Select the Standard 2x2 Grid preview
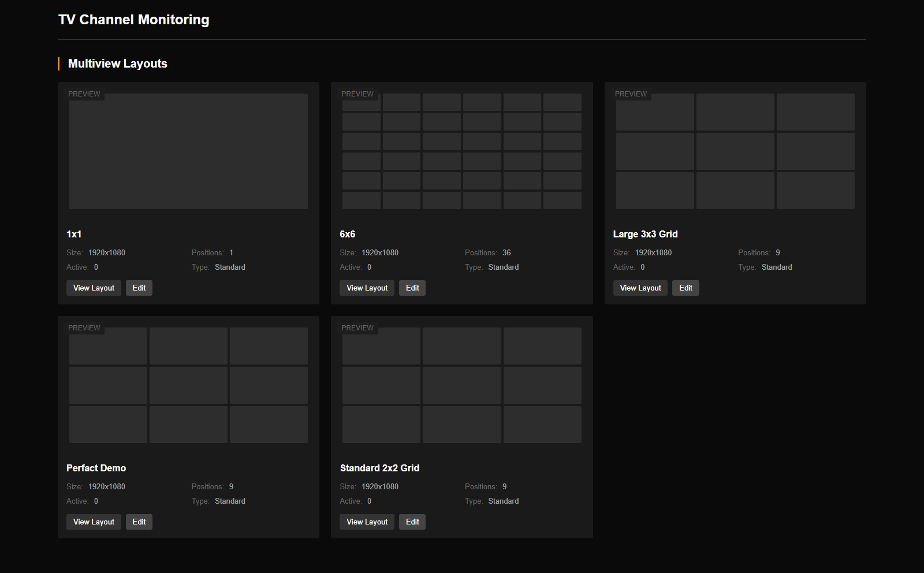Viewport: 924px width, 573px height. [x=461, y=385]
